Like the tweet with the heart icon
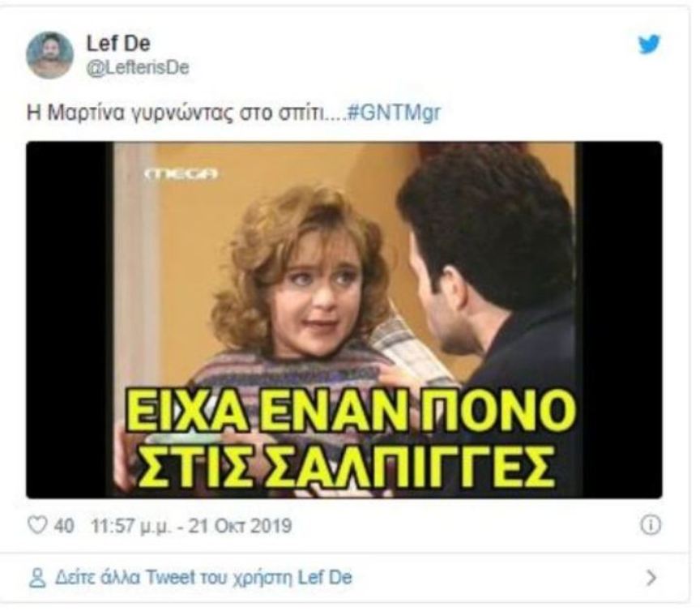The height and width of the screenshot is (611, 700). [x=37, y=525]
